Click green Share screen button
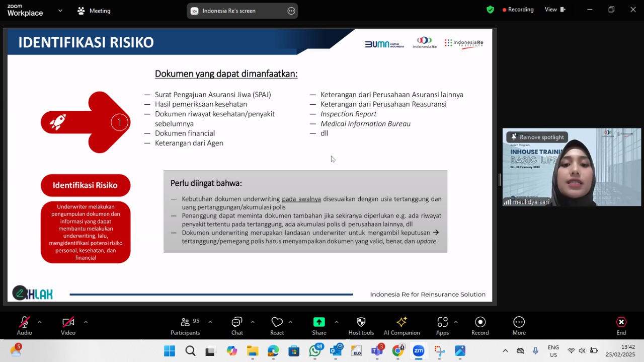 coord(319,326)
